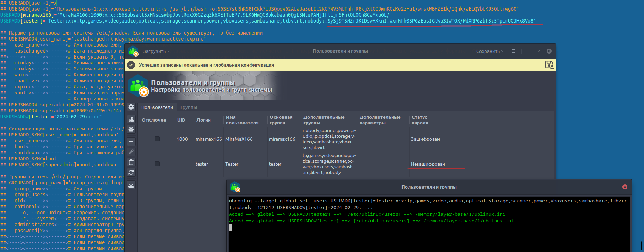Select the Пользователи tab

coord(157,107)
